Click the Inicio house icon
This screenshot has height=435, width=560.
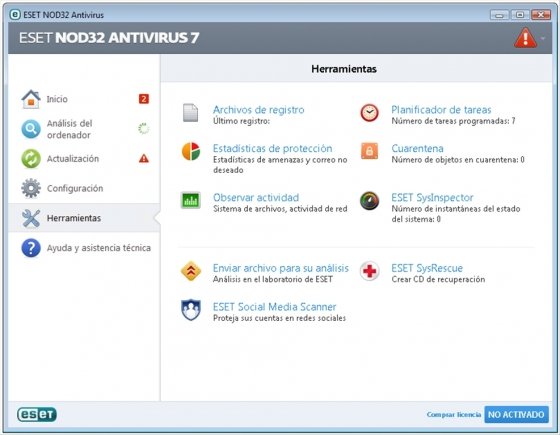point(31,99)
